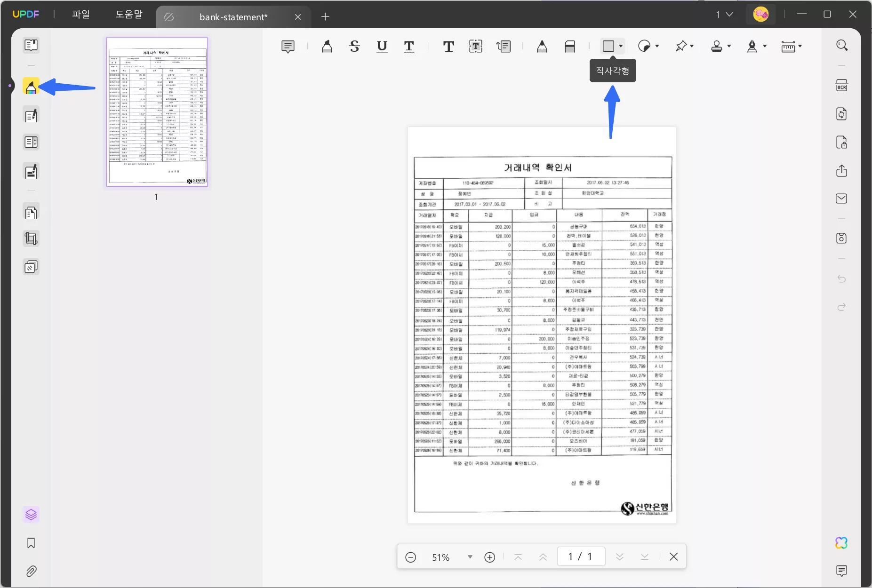Viewport: 872px width, 588px height.
Task: Select the Highlight text tool
Action: pyautogui.click(x=327, y=46)
